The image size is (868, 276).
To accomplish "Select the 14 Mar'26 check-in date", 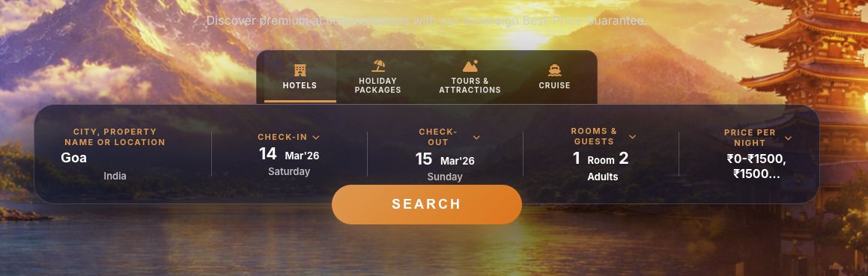I will pos(289,154).
